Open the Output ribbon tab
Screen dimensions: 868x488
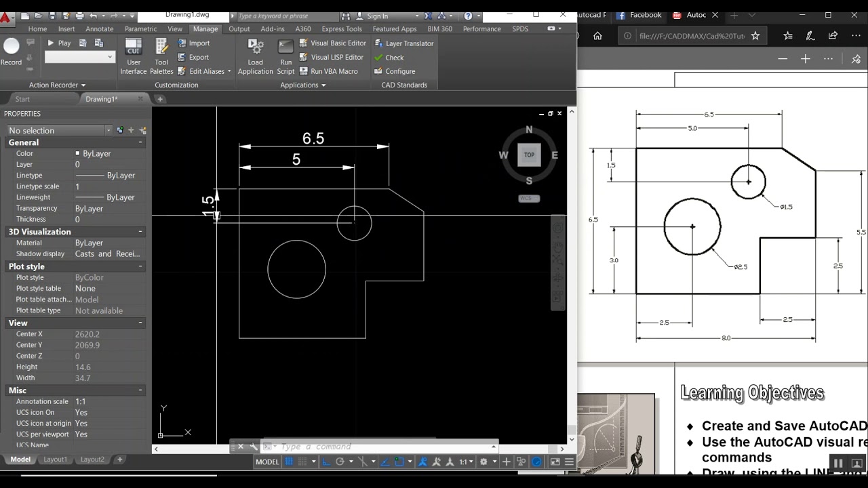tap(239, 28)
